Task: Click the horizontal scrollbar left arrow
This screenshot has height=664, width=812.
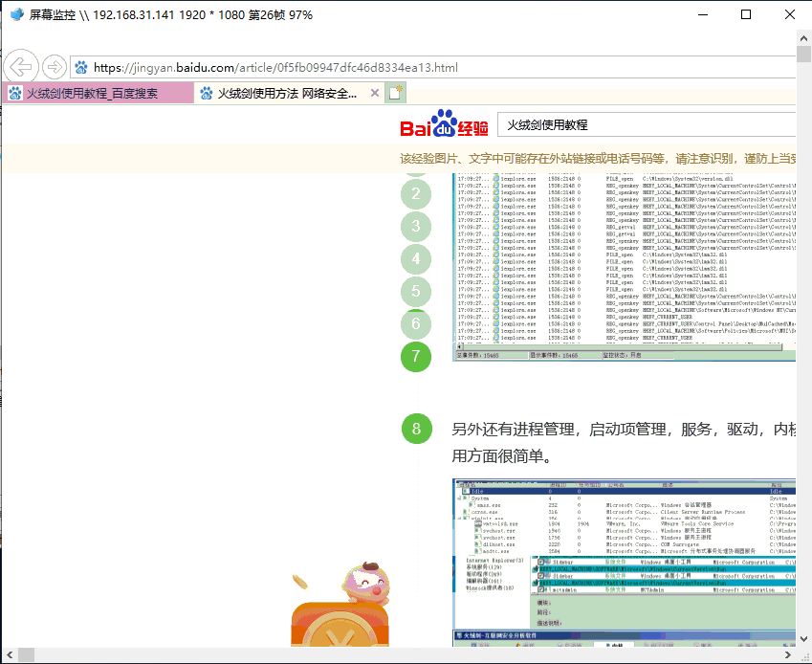Action: pyautogui.click(x=10, y=654)
